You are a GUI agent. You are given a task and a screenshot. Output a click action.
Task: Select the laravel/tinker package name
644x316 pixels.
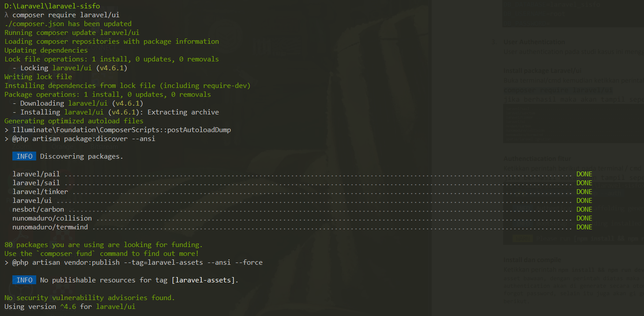[x=40, y=192]
